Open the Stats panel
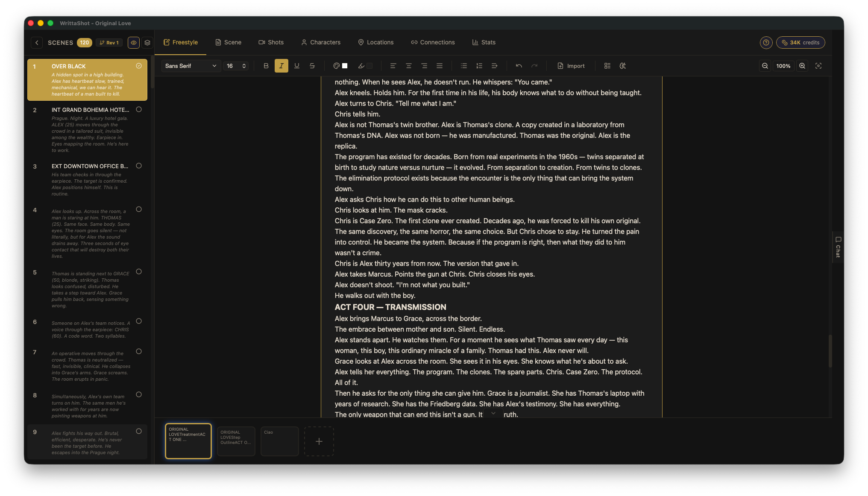Screen dimensions: 868x496 (484, 42)
